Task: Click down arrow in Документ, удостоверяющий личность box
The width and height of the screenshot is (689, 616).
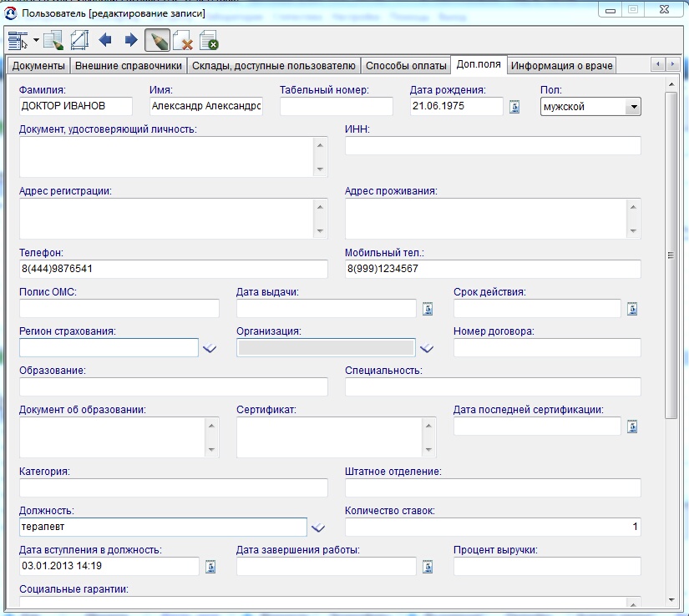Action: pyautogui.click(x=320, y=169)
